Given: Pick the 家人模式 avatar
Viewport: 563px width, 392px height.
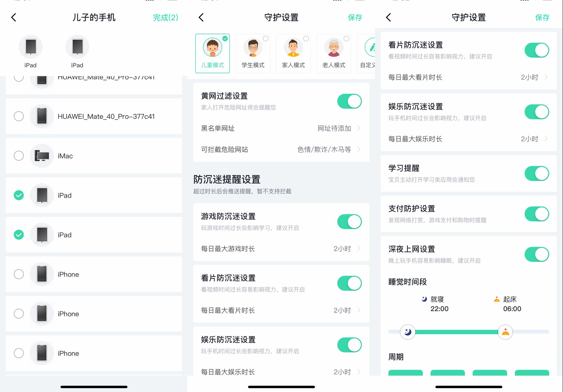Looking at the screenshot, I should (293, 47).
